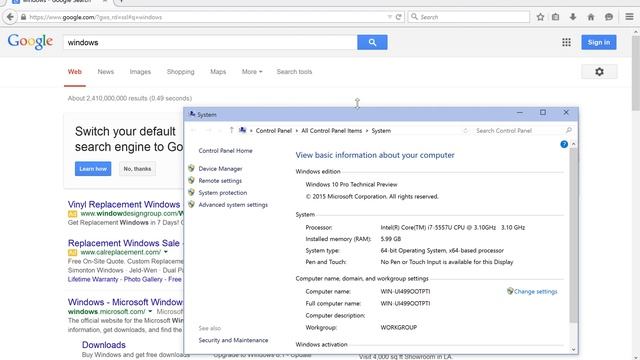Click All Control Panel Items breadcrumb

(x=331, y=131)
